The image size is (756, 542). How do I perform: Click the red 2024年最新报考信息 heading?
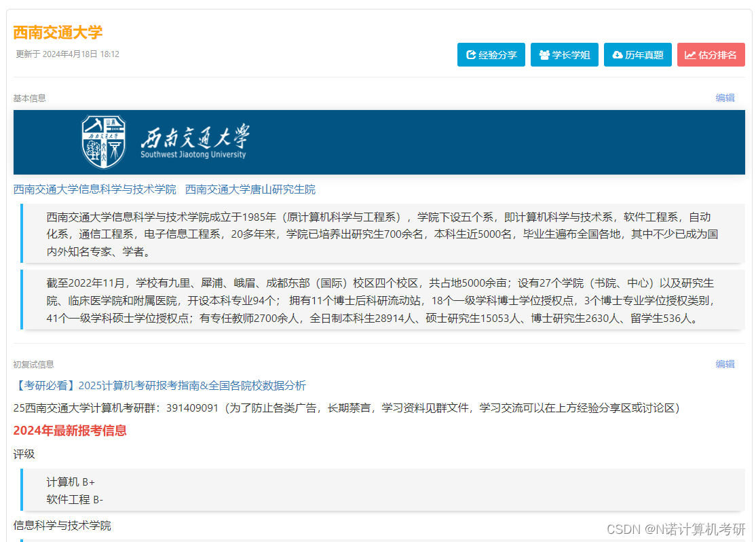pos(70,431)
